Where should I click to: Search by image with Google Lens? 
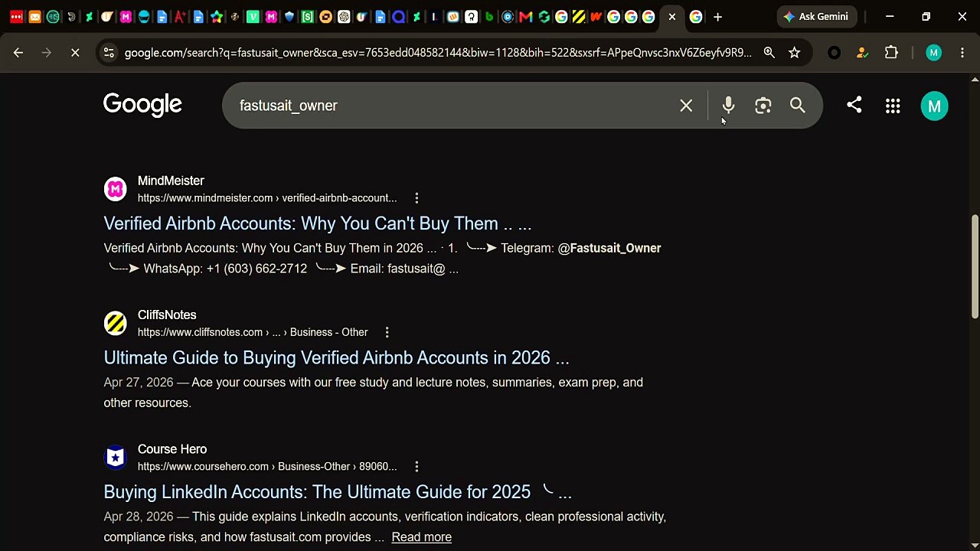763,106
